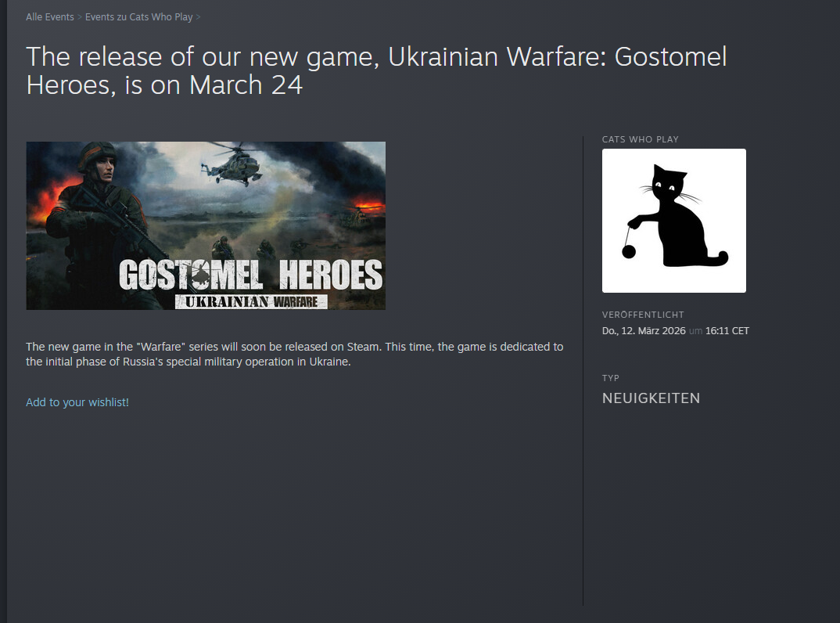The height and width of the screenshot is (623, 840).
Task: Click the VERÖFFENTLICHT section label
Action: point(643,315)
